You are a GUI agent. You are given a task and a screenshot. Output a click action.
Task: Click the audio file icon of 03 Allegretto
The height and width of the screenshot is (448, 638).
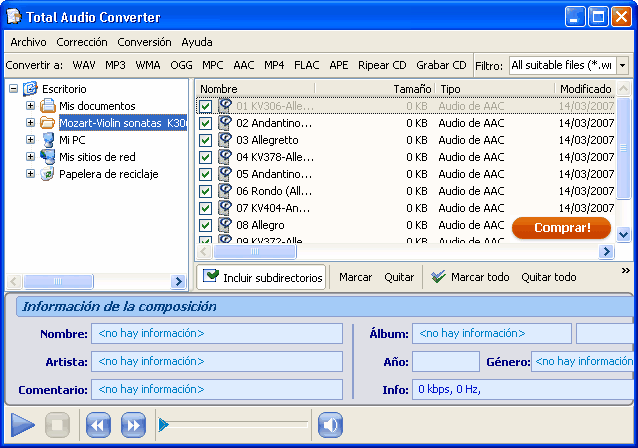click(225, 140)
